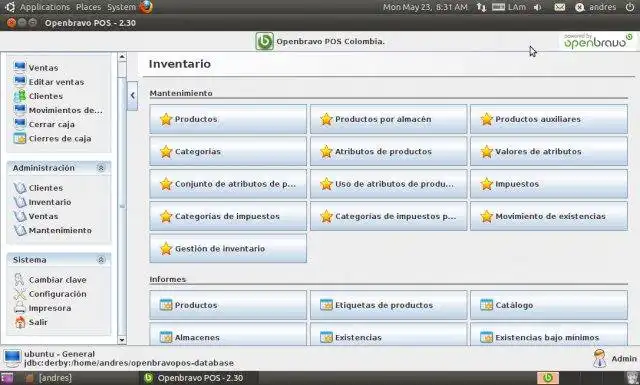Click the ubuntu - General terminal icon
The width and height of the screenshot is (640, 385).
click(12, 358)
